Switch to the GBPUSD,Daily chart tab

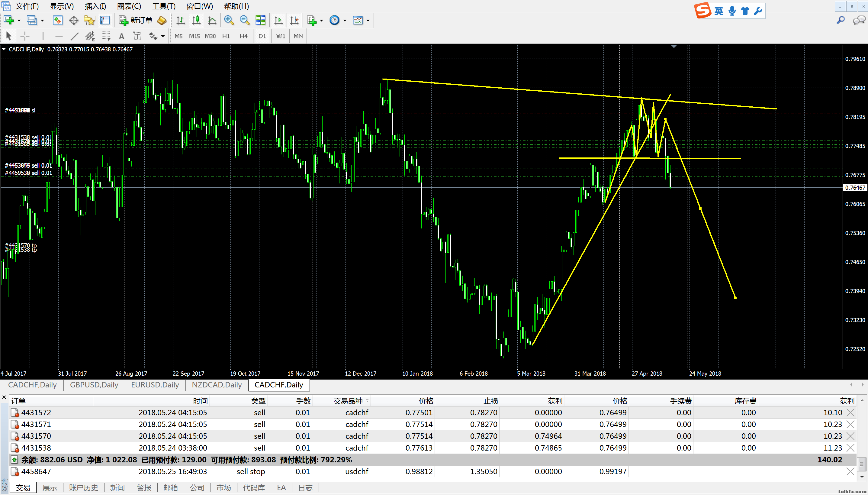(x=94, y=385)
